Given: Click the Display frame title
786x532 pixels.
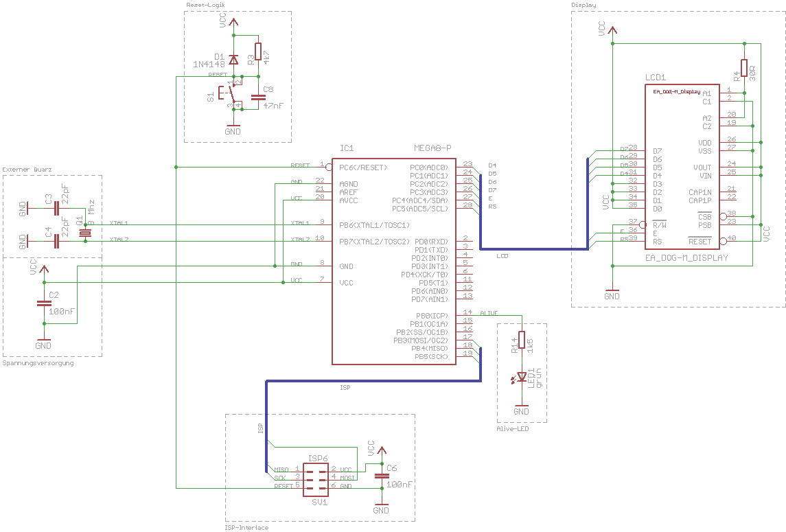Looking at the screenshot, I should [584, 5].
